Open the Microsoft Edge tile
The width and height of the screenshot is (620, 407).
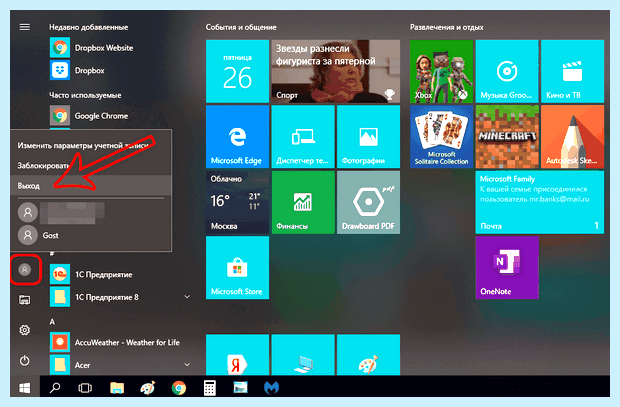[237, 137]
